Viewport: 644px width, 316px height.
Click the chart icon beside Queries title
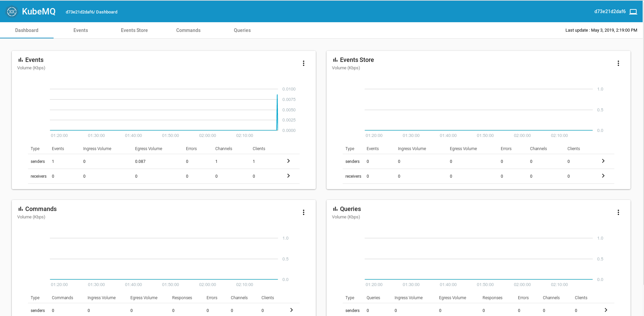point(335,209)
